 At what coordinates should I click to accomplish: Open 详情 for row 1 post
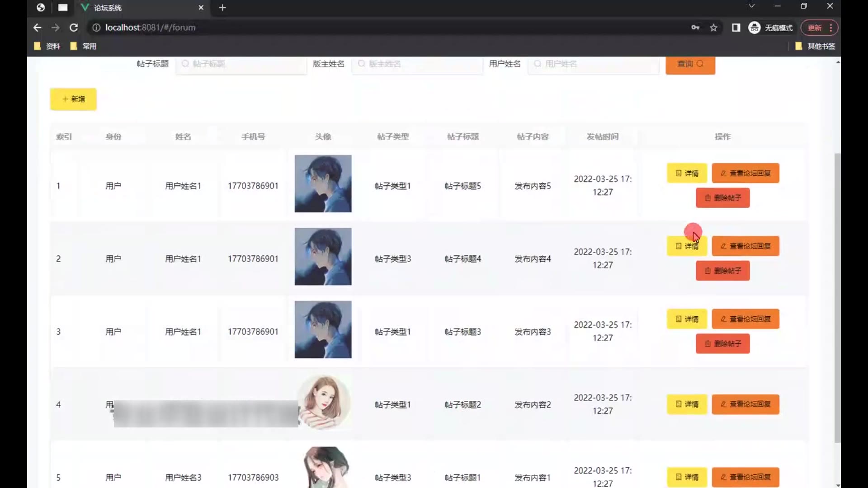(687, 173)
